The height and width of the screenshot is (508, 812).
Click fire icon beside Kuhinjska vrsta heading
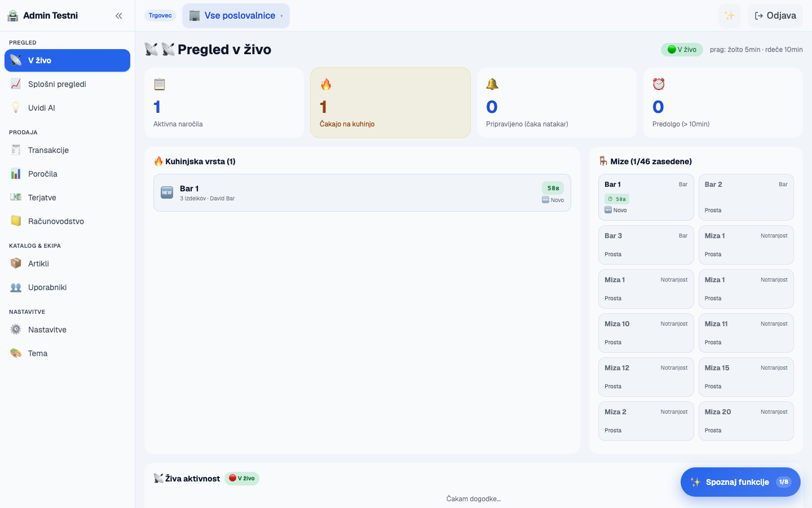pos(158,161)
